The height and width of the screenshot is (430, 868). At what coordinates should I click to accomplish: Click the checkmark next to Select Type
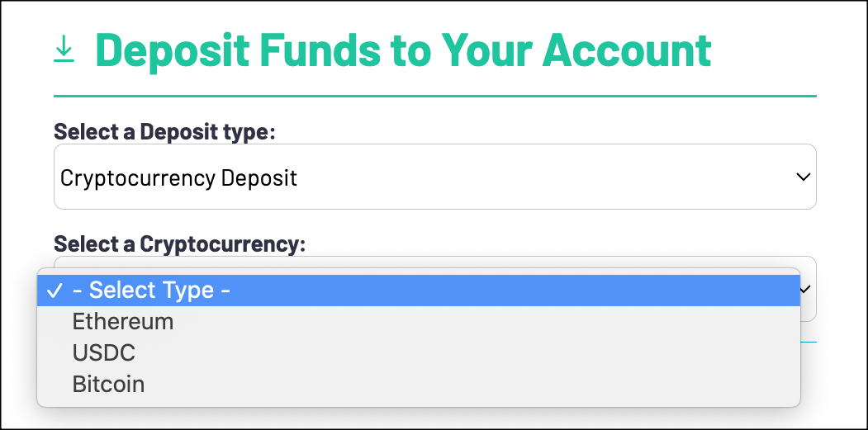coord(55,291)
